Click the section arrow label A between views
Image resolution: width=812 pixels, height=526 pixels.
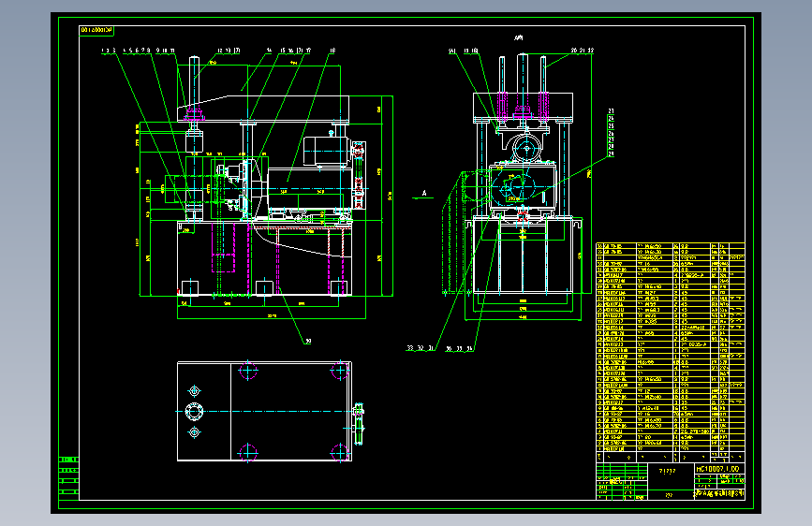click(x=424, y=193)
